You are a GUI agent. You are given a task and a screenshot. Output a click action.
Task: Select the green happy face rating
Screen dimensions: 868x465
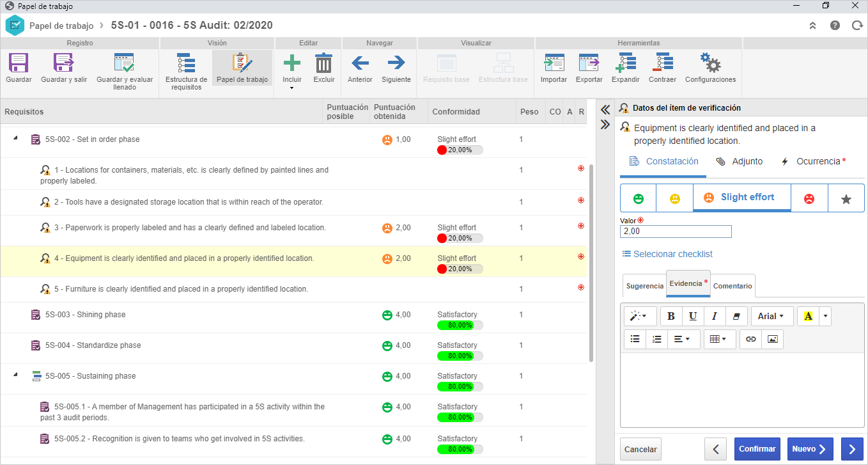pos(638,198)
